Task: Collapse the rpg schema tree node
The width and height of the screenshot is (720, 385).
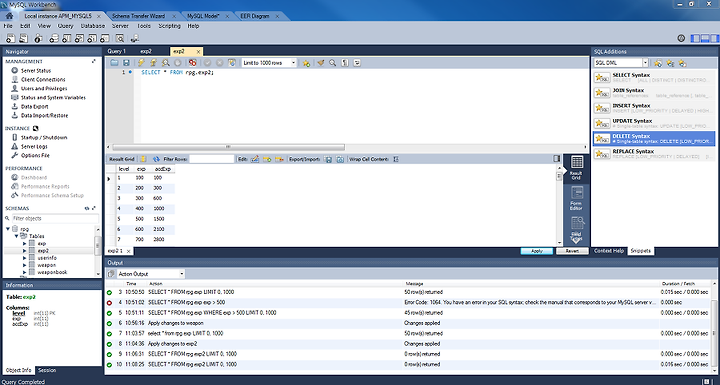Action: pos(8,229)
